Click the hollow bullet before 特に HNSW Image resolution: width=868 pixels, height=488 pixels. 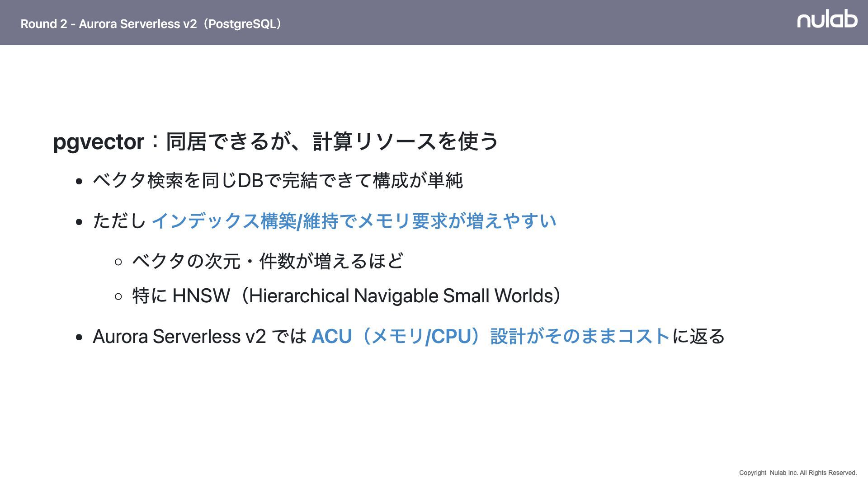118,297
